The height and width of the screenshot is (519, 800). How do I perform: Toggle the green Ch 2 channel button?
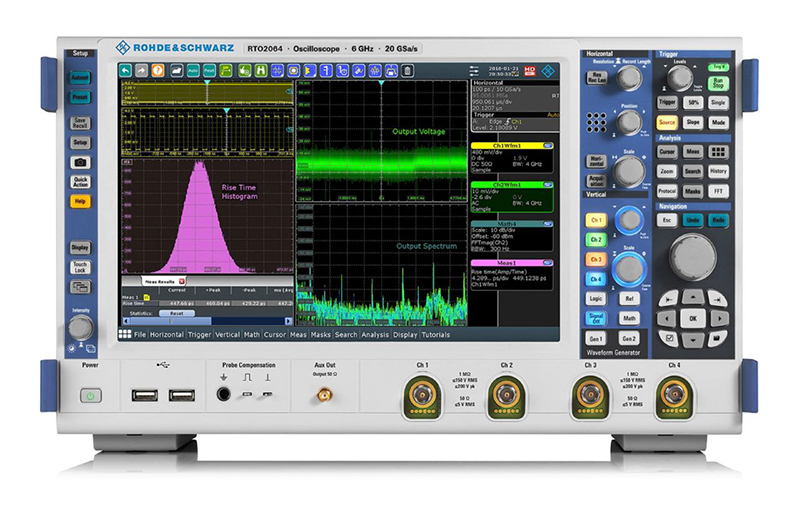tap(596, 240)
